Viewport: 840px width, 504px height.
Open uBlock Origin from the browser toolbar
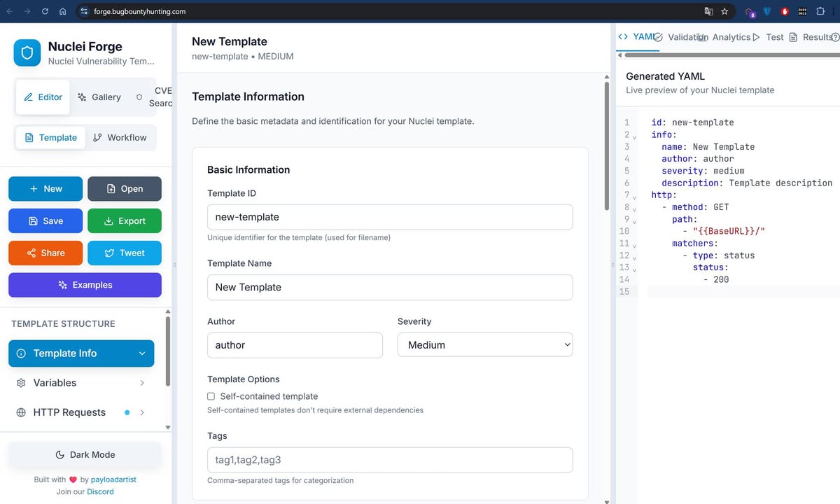click(784, 11)
